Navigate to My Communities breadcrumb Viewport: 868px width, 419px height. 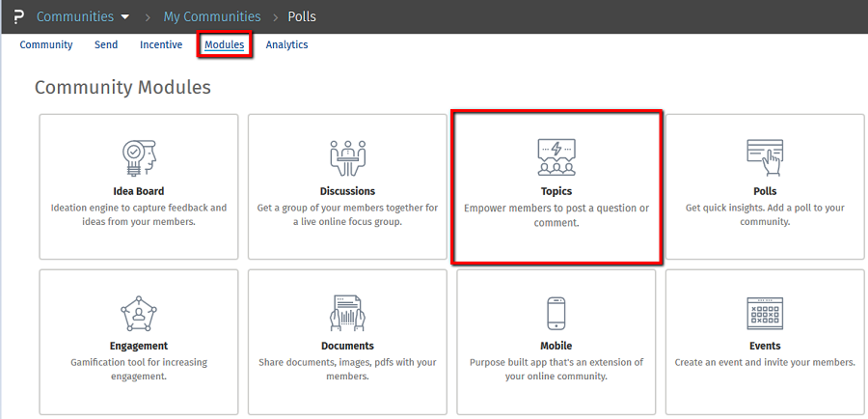tap(211, 16)
